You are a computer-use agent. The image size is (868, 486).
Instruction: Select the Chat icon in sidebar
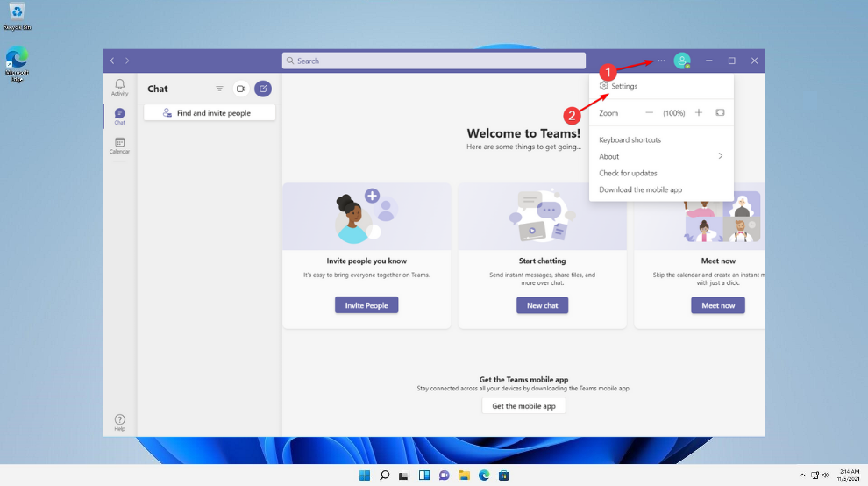[119, 117]
